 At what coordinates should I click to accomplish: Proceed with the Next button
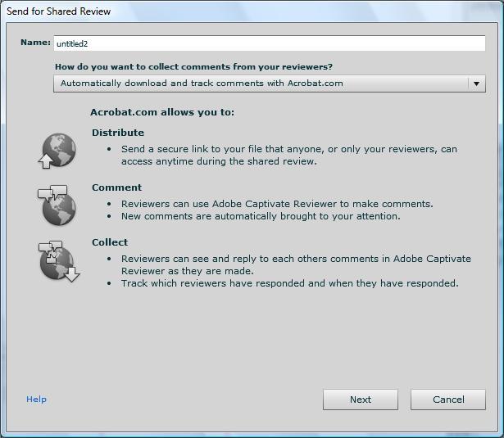point(361,400)
